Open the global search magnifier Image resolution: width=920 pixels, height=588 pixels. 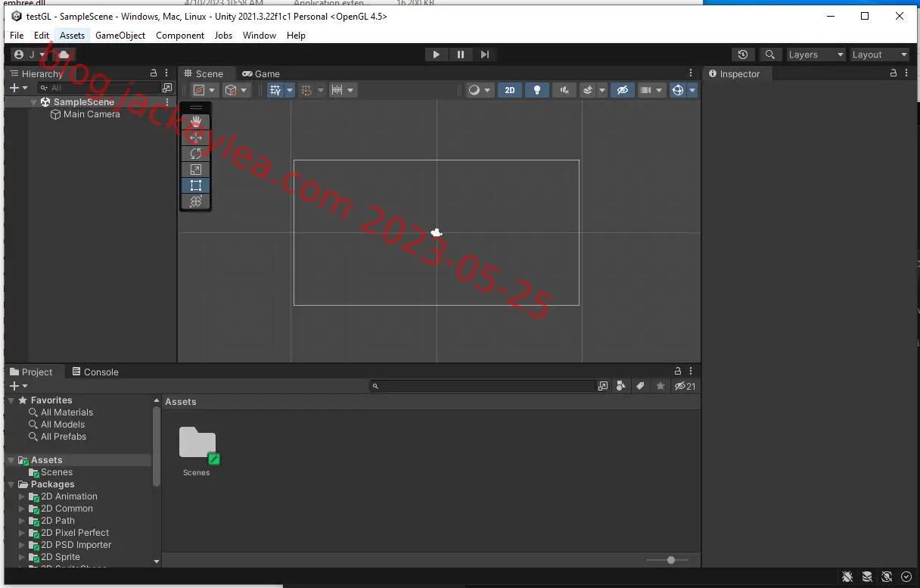coord(770,54)
